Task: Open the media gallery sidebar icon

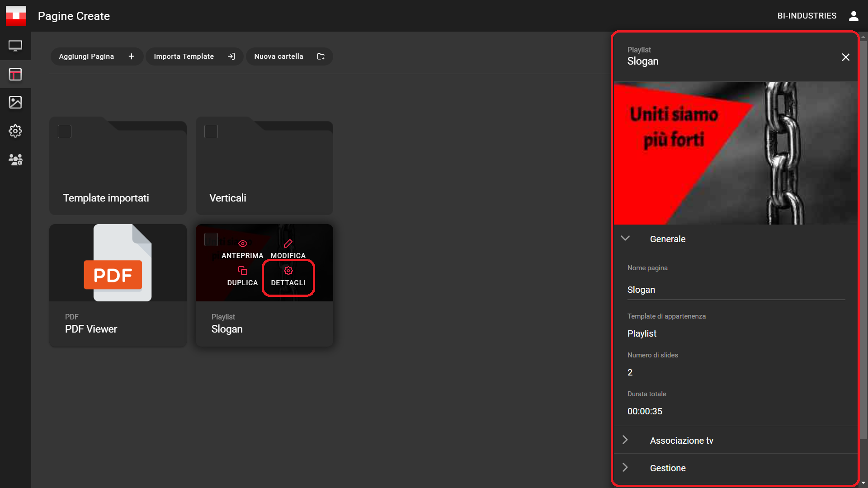Action: (x=15, y=102)
